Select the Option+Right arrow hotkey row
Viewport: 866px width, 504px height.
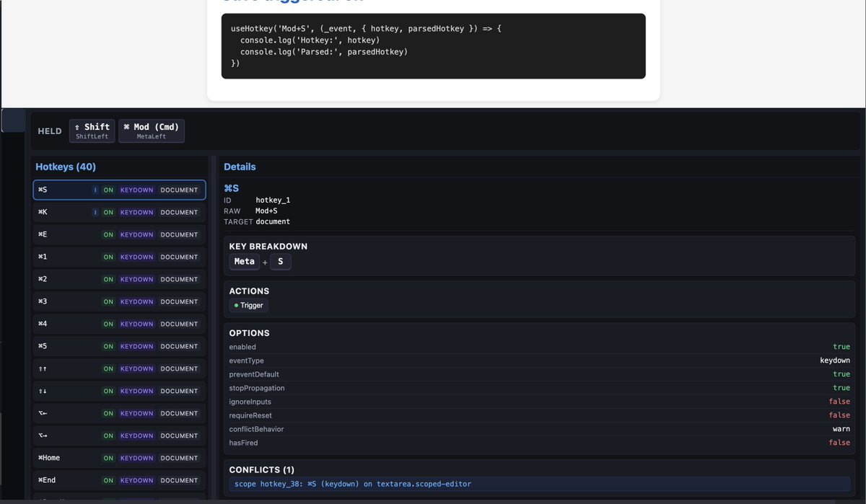(x=119, y=436)
